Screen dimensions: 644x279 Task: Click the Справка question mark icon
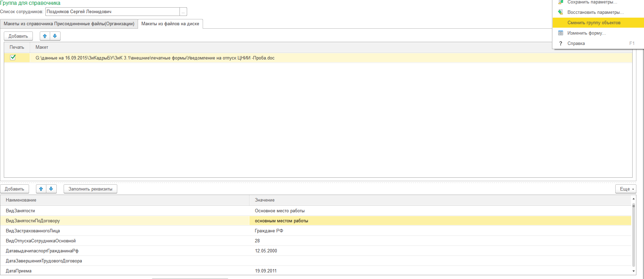[x=561, y=43]
